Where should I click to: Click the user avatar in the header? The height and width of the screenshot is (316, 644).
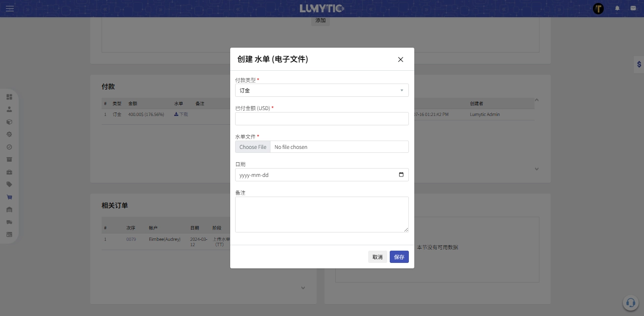[x=598, y=8]
